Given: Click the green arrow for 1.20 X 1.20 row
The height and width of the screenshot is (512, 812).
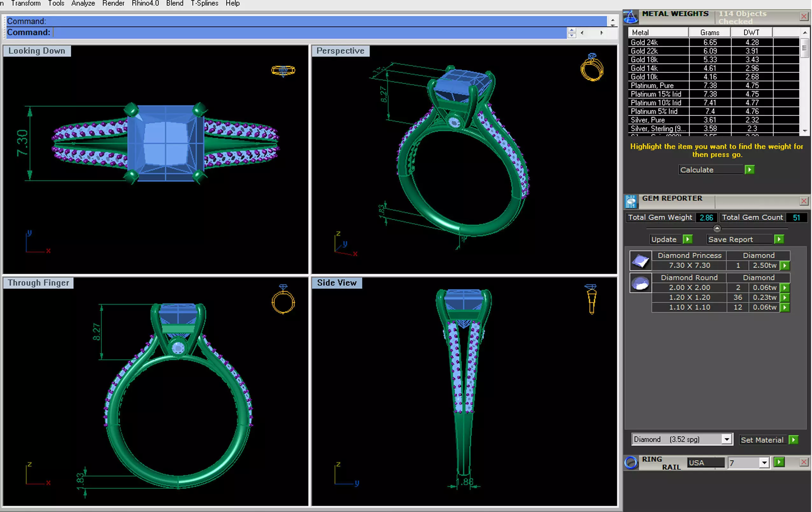Looking at the screenshot, I should [x=785, y=297].
